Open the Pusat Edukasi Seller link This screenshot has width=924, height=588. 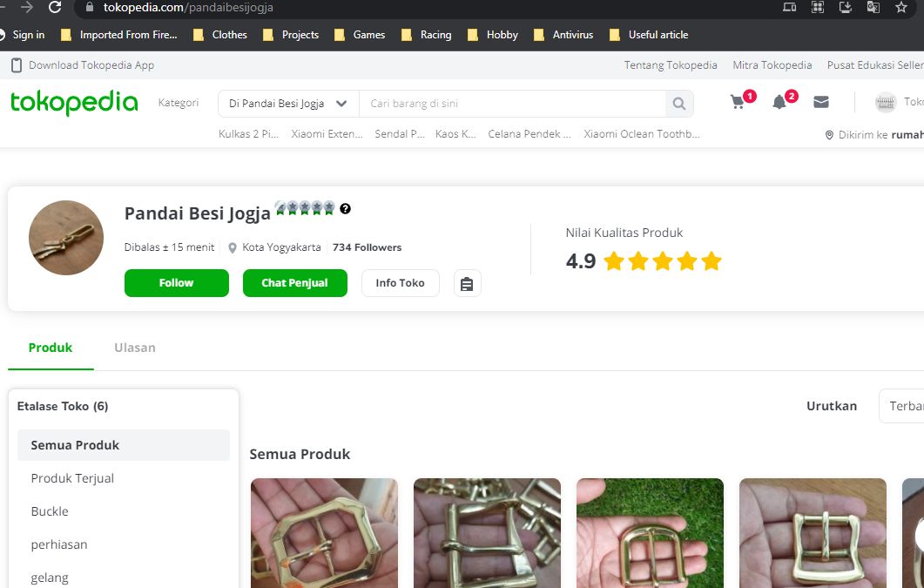point(875,64)
